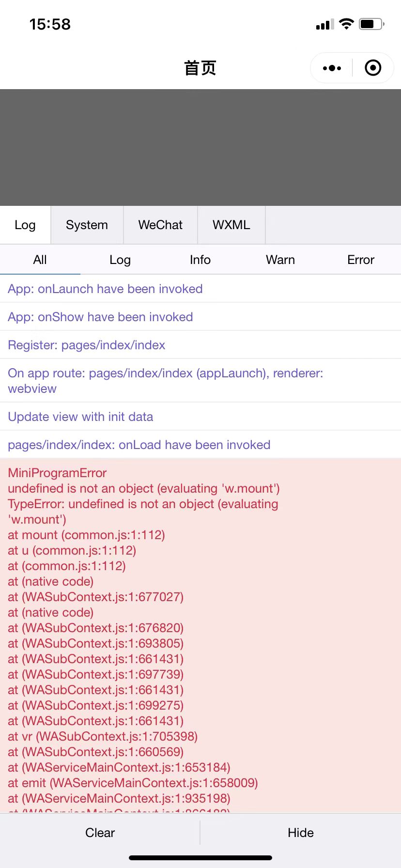Image resolution: width=401 pixels, height=868 pixels.
Task: Tap the 'Register: pages/index/index' log line
Action: pyautogui.click(x=86, y=345)
